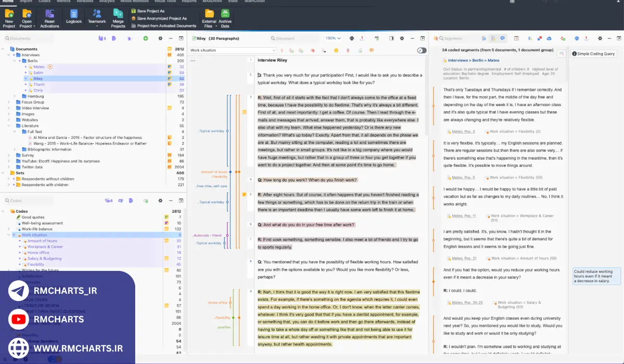Toggle the switch right of coding toolbar

point(421,50)
